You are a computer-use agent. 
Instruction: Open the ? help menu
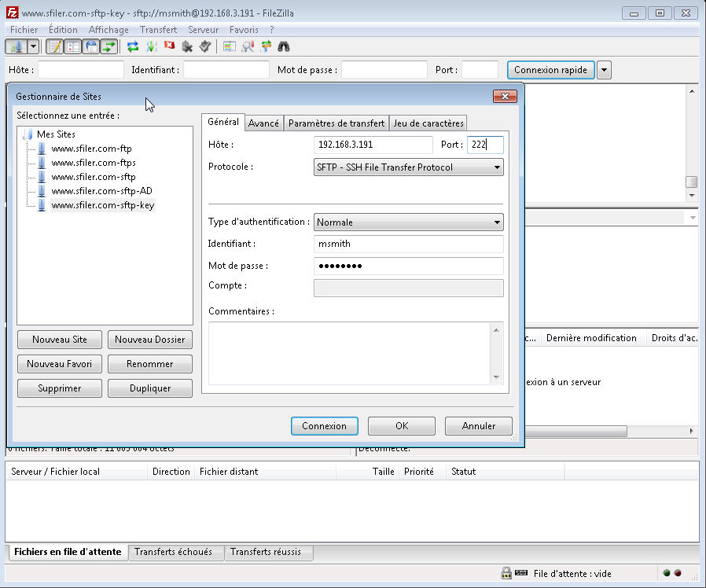(x=271, y=30)
